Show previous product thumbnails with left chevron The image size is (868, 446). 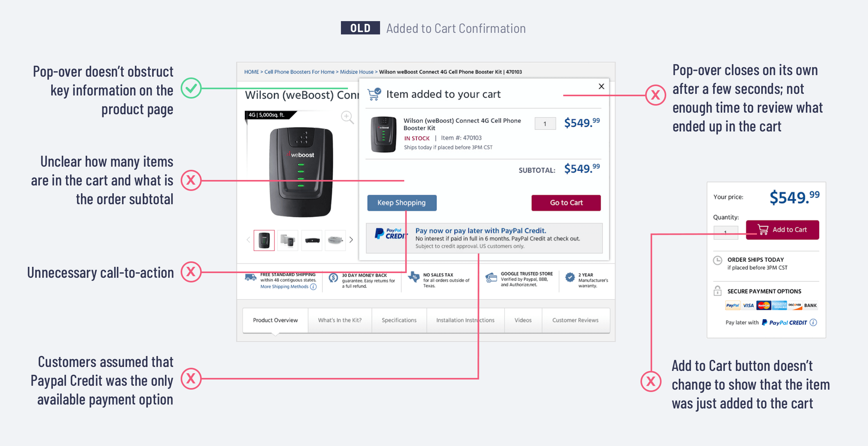248,240
